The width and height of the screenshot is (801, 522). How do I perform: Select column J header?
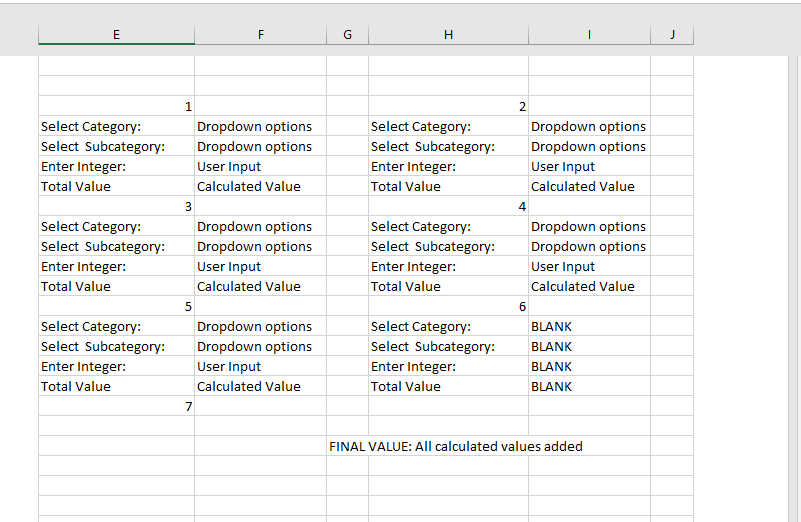coord(672,35)
